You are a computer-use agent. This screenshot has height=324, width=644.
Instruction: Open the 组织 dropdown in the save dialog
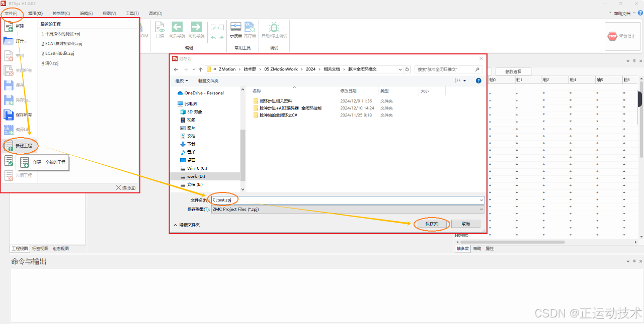pos(182,81)
